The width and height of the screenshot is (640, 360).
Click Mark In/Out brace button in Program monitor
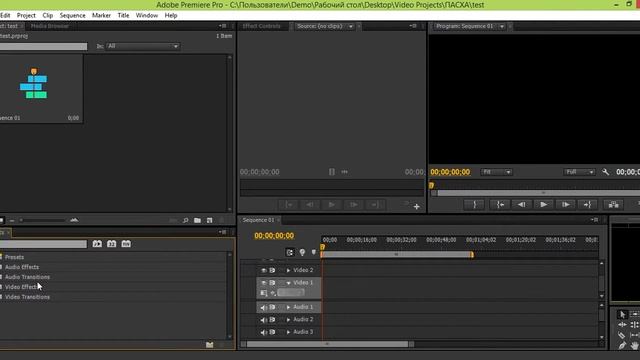(474, 204)
